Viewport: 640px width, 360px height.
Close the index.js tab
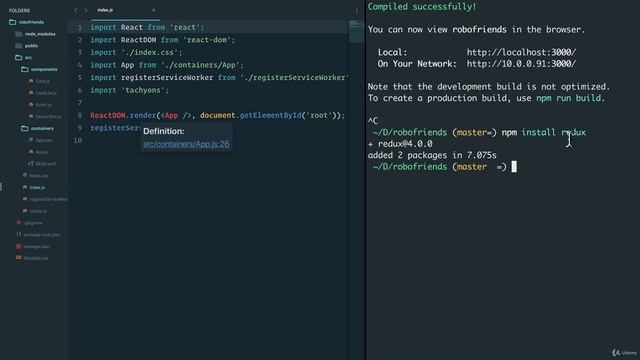tap(154, 10)
